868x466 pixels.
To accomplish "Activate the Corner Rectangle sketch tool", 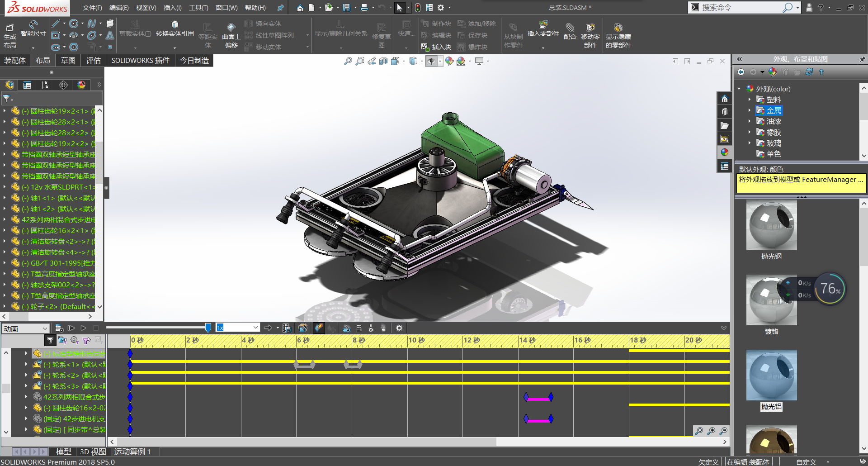I will 56,35.
